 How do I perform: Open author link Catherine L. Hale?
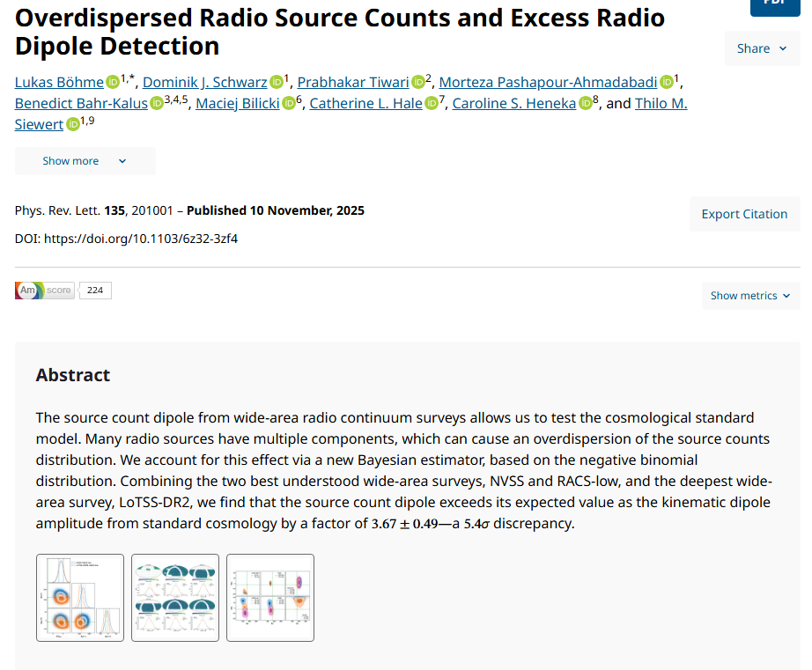click(x=365, y=104)
